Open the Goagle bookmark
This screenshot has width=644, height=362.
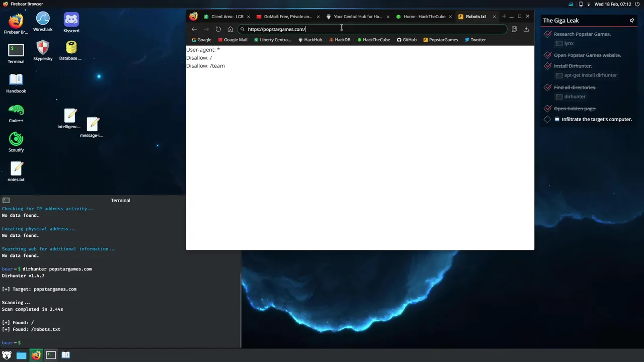click(x=201, y=40)
